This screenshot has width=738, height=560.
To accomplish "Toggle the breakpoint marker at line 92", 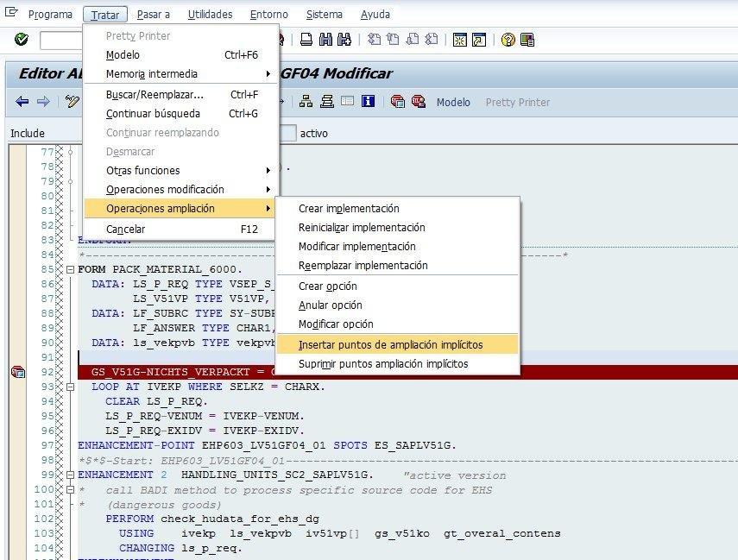I will pos(17,371).
